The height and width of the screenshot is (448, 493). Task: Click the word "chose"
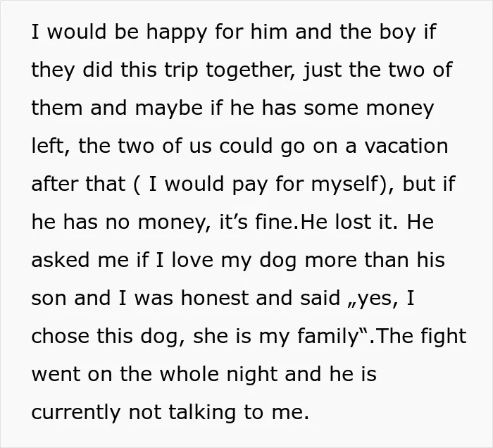pos(61,337)
